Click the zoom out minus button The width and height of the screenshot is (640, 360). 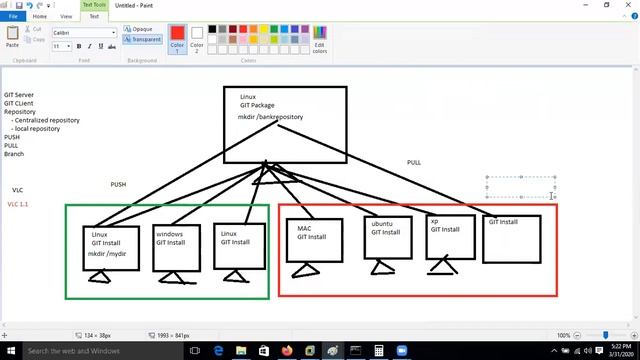(x=577, y=336)
